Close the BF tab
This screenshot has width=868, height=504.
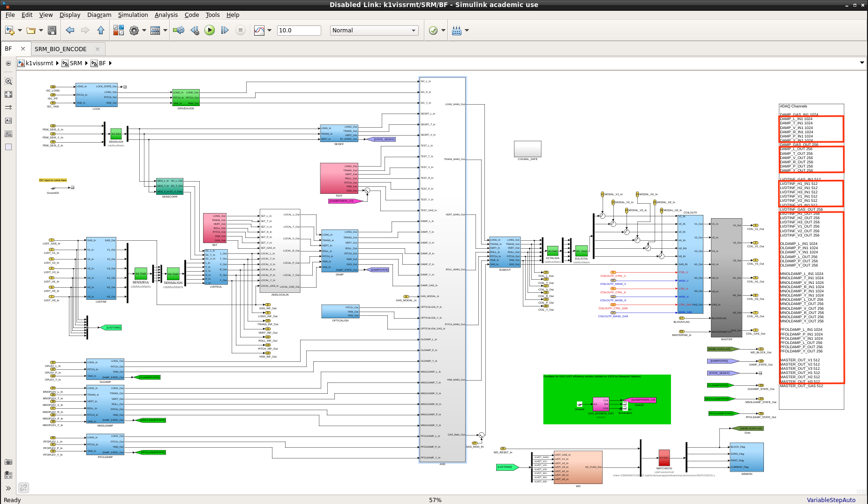[x=23, y=49]
